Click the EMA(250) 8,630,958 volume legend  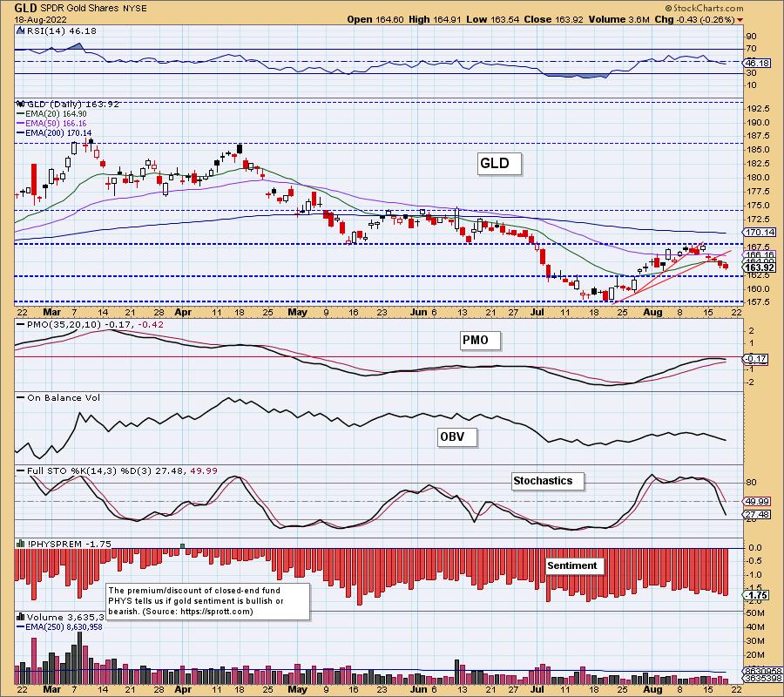point(59,627)
